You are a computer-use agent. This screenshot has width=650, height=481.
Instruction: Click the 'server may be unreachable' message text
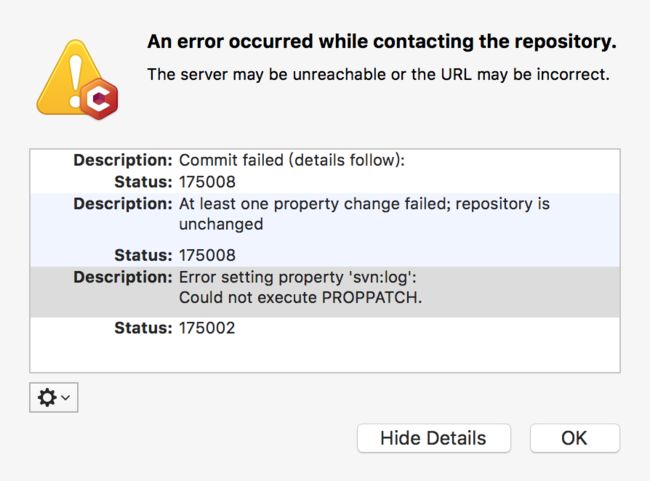click(x=378, y=75)
